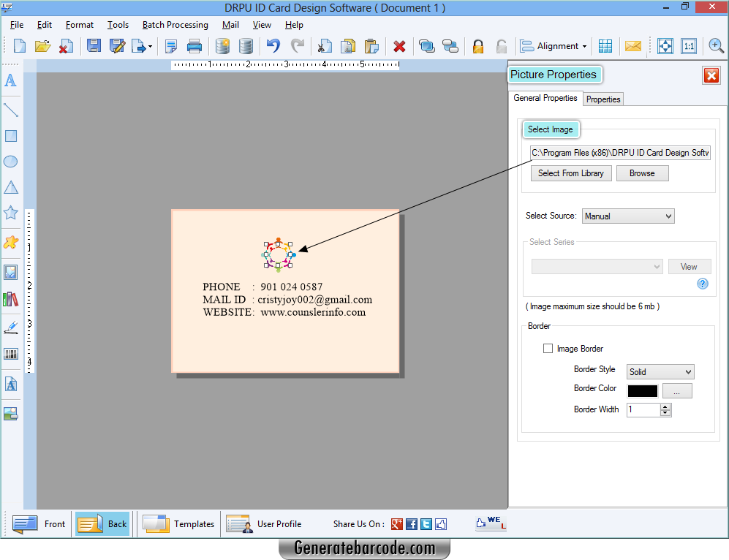Image resolution: width=729 pixels, height=560 pixels.
Task: Select the Rectangle shape tool
Action: (x=10, y=135)
